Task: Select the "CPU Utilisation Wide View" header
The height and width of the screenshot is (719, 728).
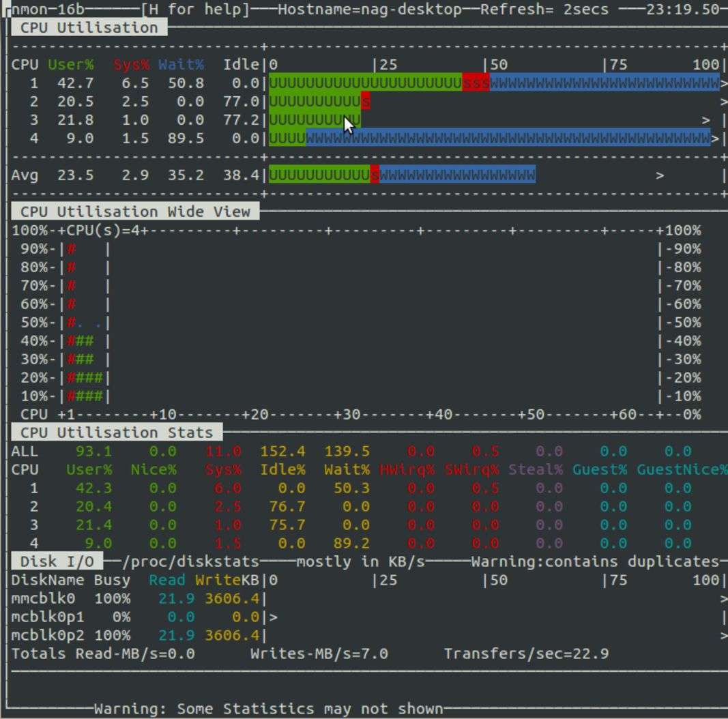Action: [135, 211]
